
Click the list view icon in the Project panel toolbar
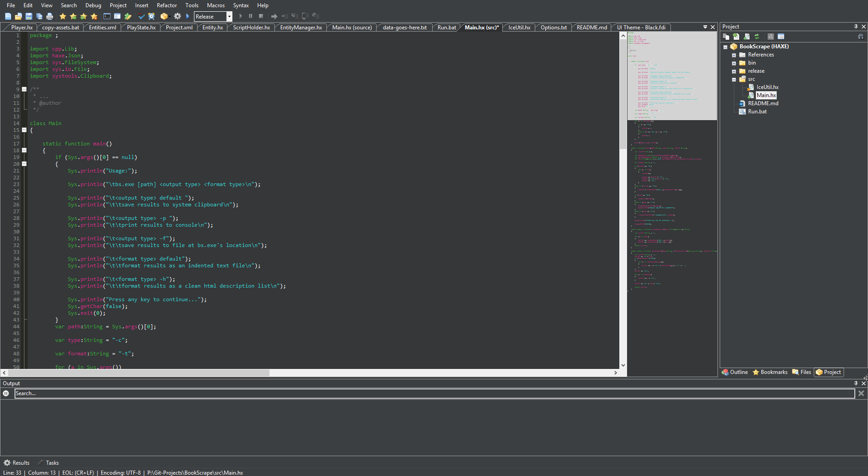pos(781,37)
